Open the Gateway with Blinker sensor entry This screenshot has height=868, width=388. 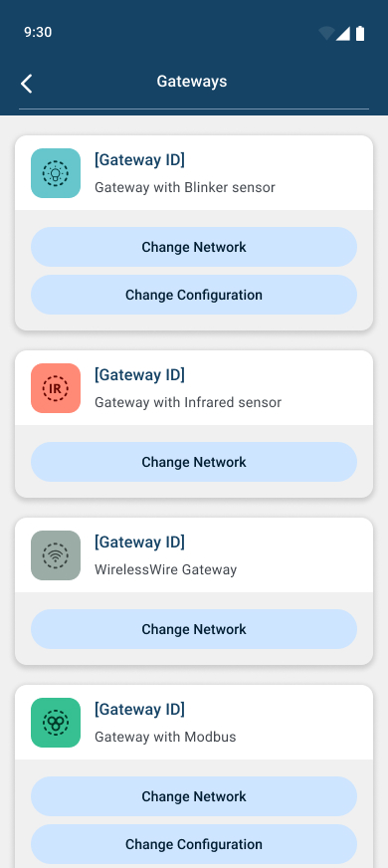click(194, 173)
